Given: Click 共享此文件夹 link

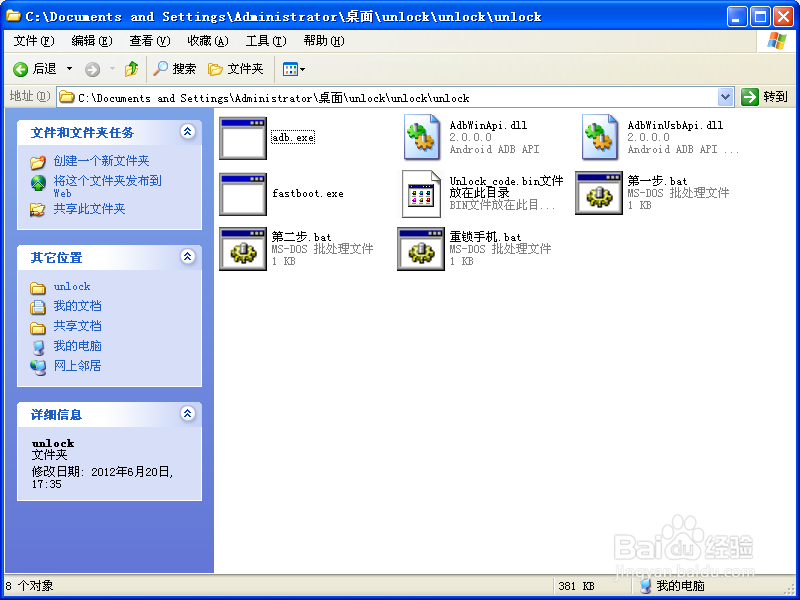Looking at the screenshot, I should [89, 209].
